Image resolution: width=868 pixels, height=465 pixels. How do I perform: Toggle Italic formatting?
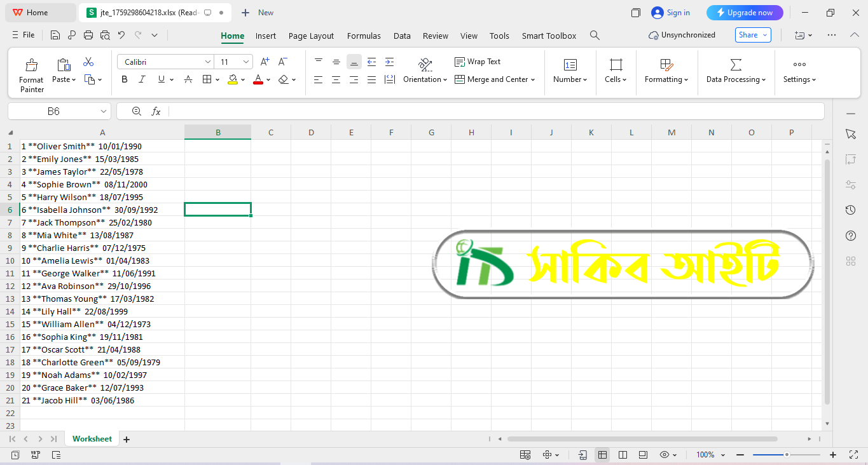coord(142,79)
